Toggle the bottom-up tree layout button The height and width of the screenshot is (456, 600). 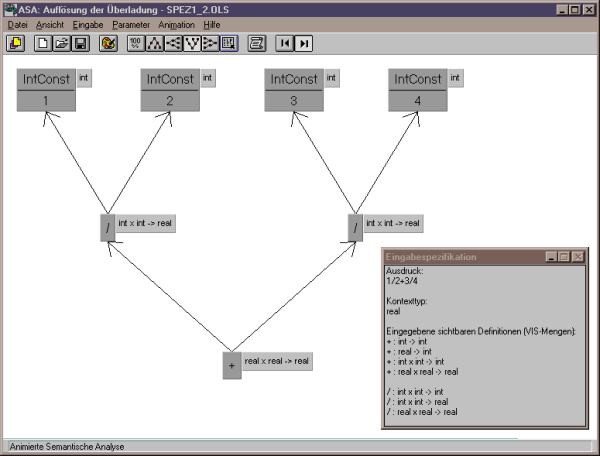[x=192, y=43]
